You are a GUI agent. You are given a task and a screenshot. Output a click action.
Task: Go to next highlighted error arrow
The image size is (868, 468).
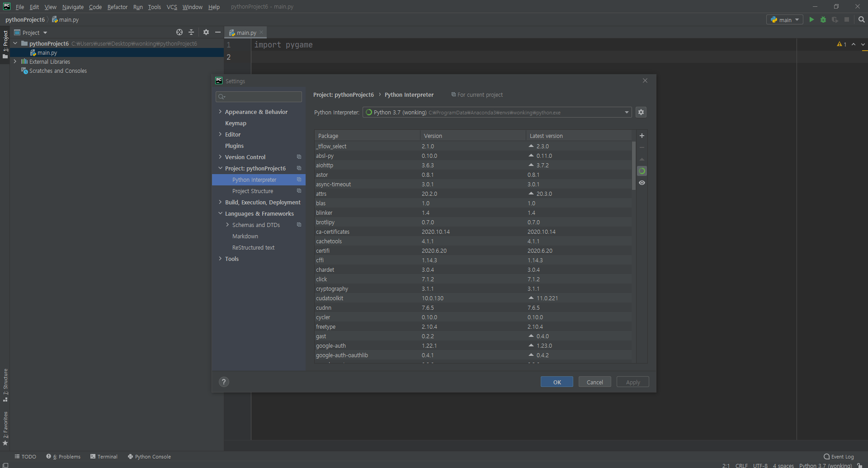(x=863, y=44)
